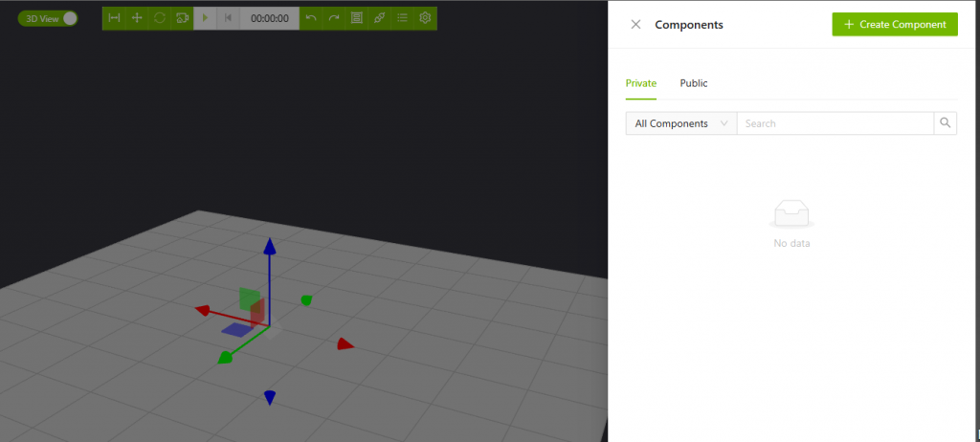Click the search magnifier button

pos(946,123)
